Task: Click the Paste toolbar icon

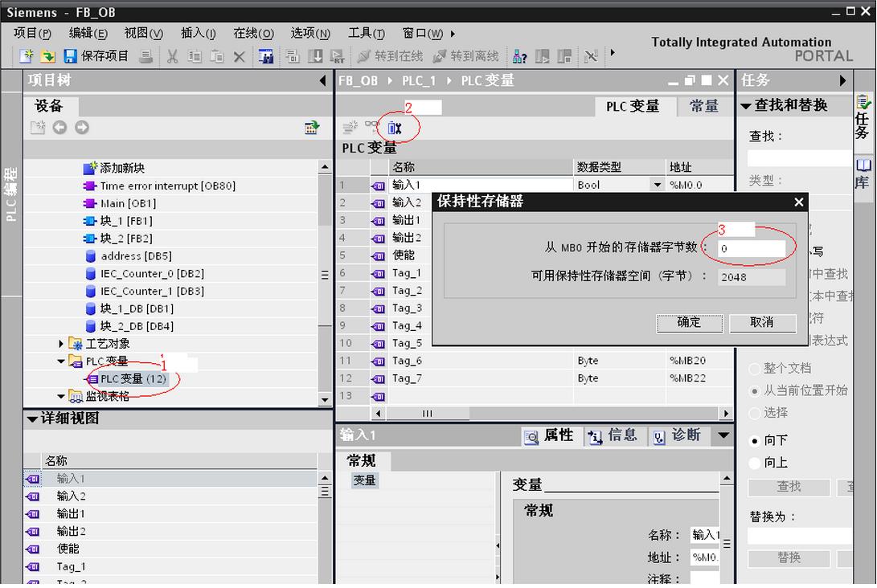Action: 217,56
